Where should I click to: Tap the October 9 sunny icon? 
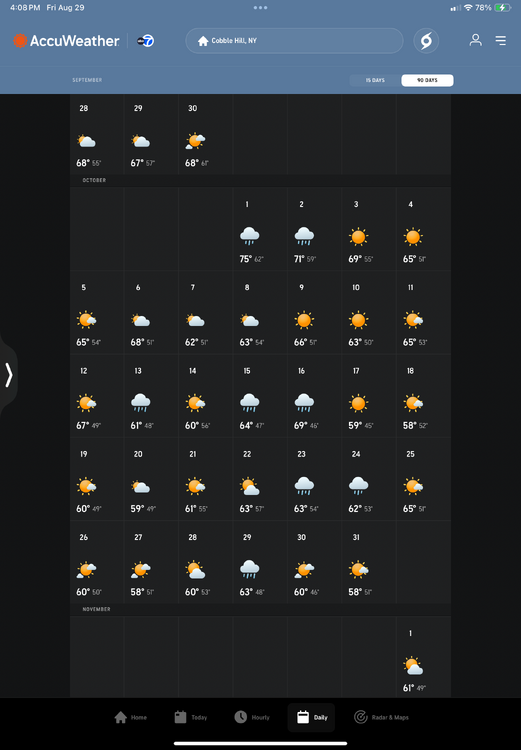pos(304,320)
